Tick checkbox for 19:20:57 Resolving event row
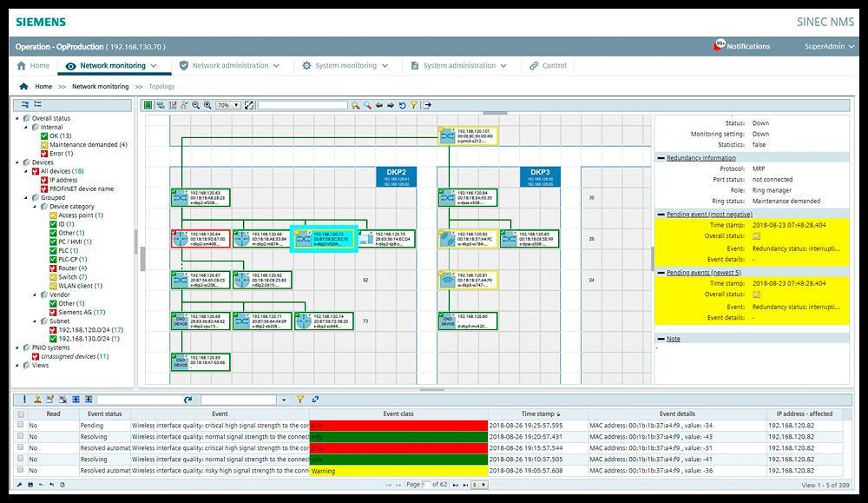This screenshot has height=503, width=868. point(21,436)
